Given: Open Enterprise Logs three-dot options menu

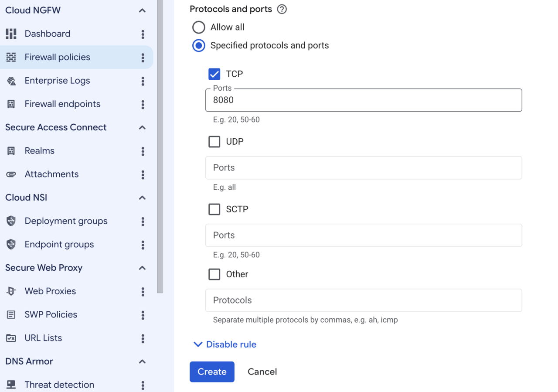Looking at the screenshot, I should click(x=143, y=81).
